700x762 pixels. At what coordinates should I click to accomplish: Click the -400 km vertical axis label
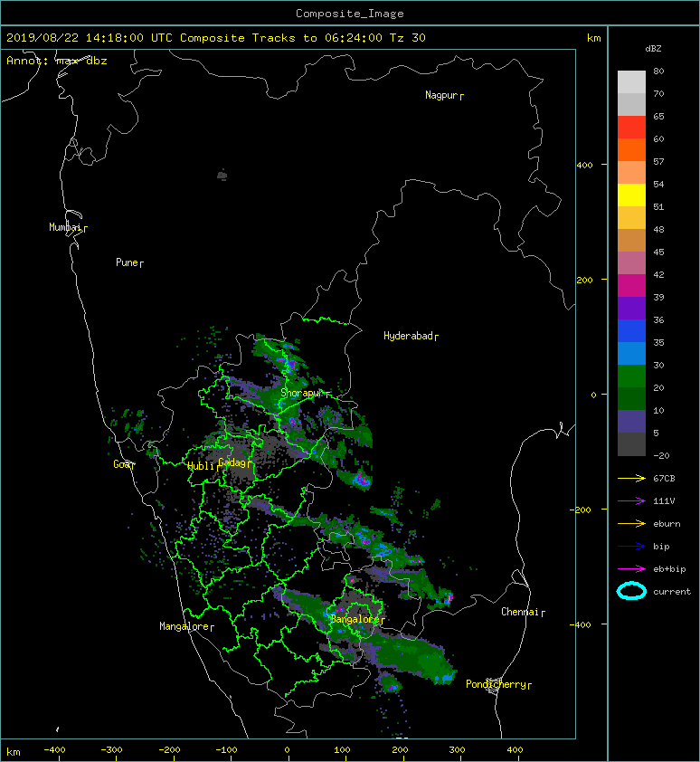click(581, 624)
